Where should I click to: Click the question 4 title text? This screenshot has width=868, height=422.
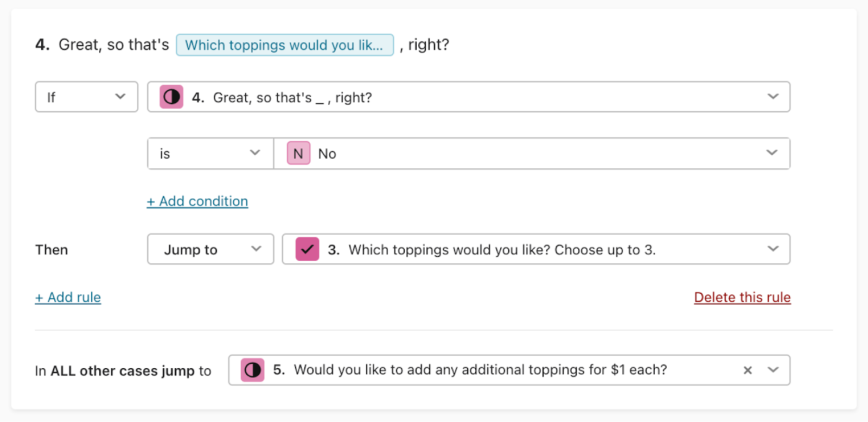click(x=242, y=45)
